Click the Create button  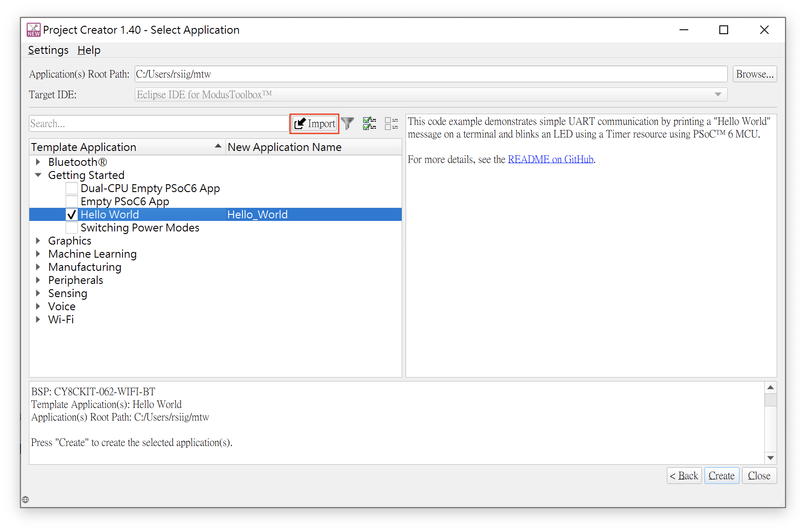[722, 476]
